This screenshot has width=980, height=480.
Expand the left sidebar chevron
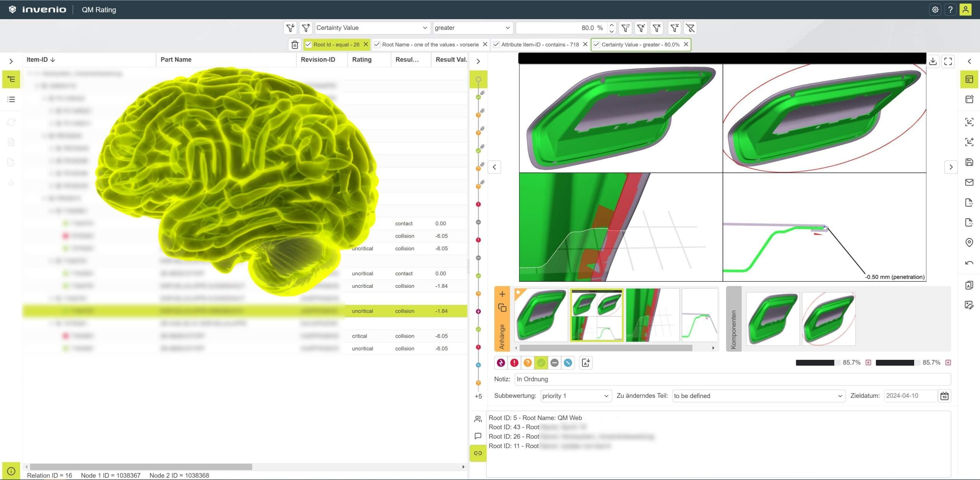(x=11, y=61)
